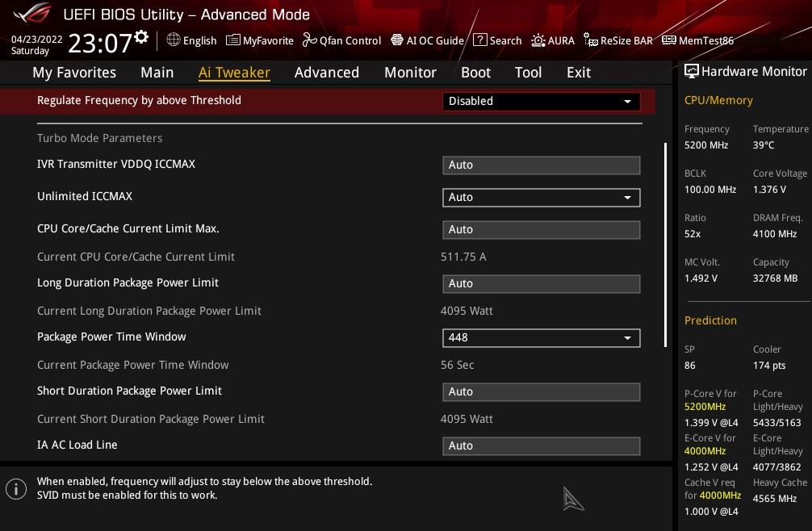Switch to Main tab
812x531 pixels.
tap(157, 73)
